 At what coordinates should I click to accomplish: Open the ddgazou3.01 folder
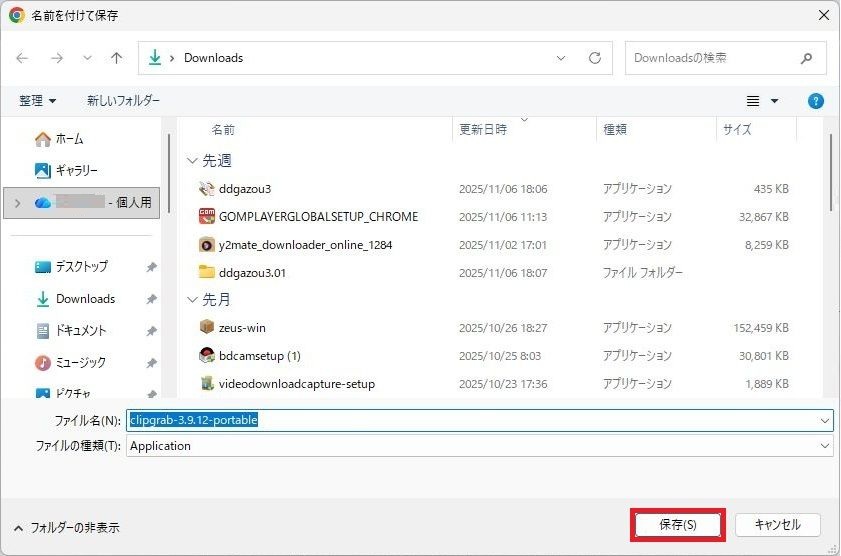(252, 272)
